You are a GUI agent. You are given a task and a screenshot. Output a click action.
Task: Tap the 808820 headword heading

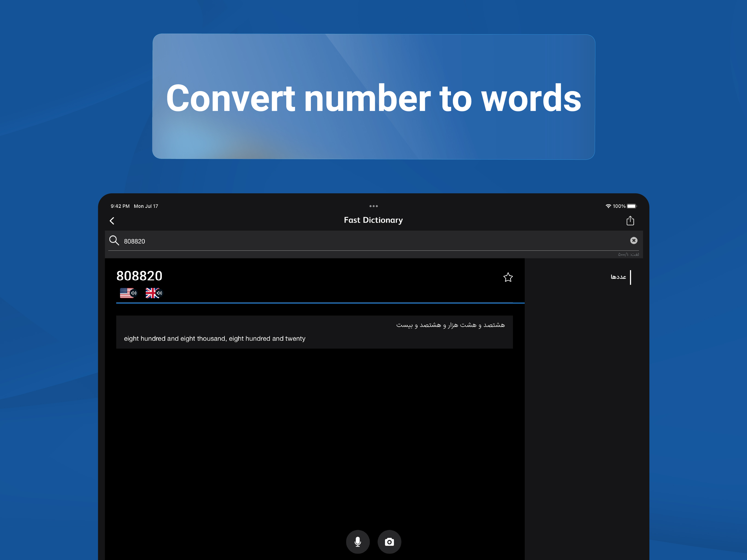(139, 276)
